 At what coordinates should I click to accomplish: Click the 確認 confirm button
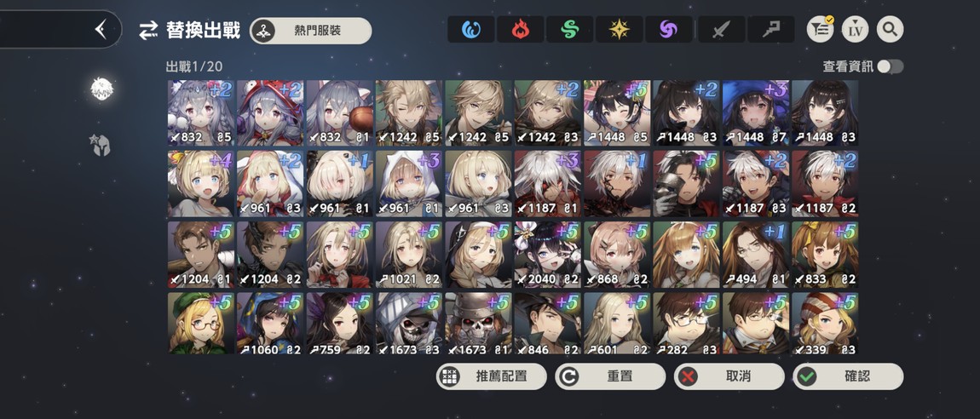(x=848, y=376)
